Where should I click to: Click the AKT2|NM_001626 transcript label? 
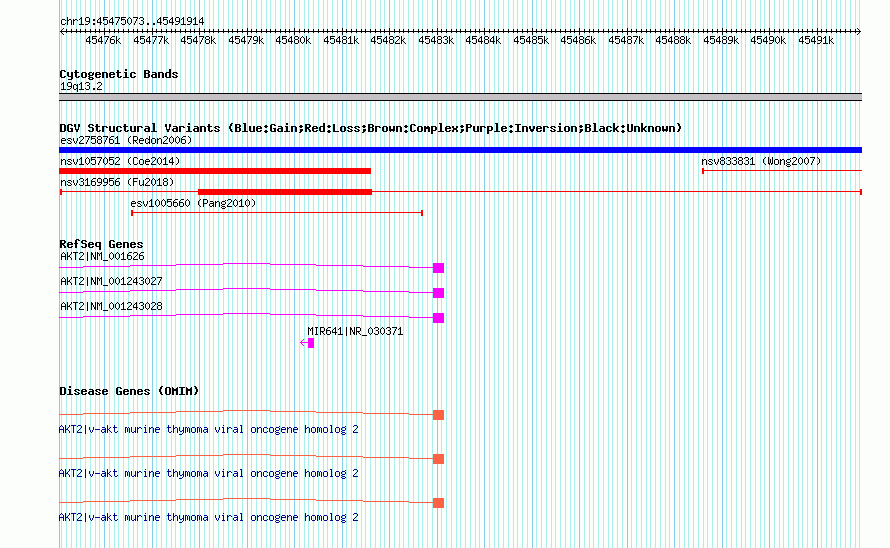(102, 256)
